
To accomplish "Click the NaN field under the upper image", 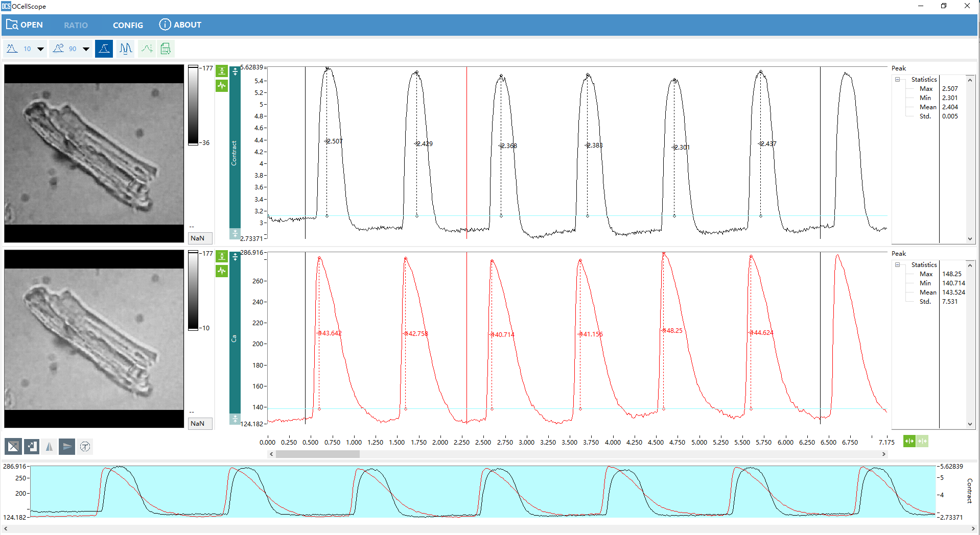I will pos(200,238).
